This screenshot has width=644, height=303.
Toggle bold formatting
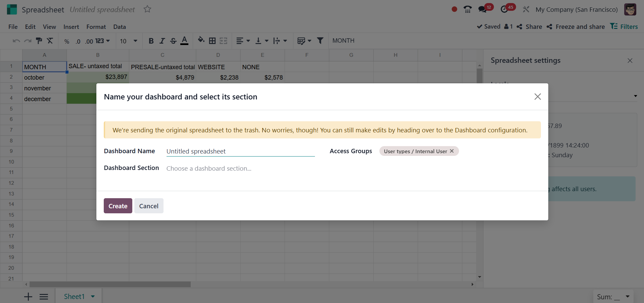tap(151, 41)
